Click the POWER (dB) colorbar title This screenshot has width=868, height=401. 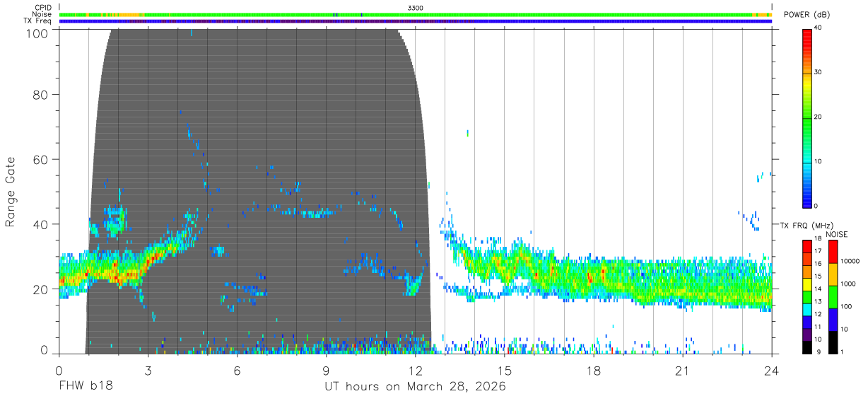(807, 15)
